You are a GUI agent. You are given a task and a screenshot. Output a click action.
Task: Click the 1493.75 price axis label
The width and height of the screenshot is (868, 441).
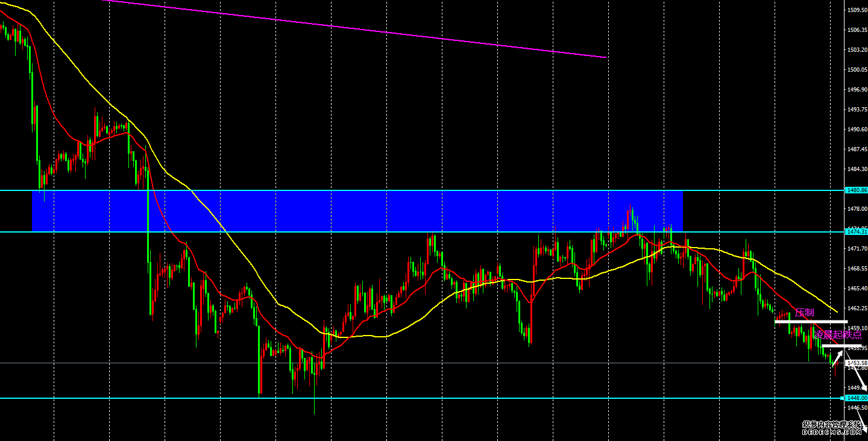pos(857,110)
